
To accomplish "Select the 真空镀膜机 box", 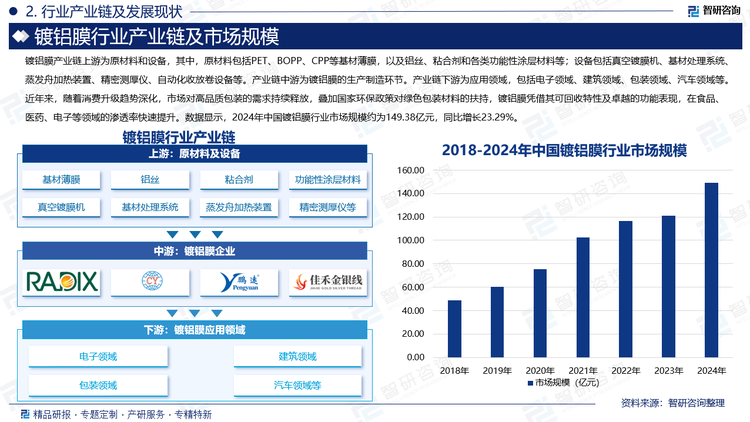I will [x=61, y=208].
